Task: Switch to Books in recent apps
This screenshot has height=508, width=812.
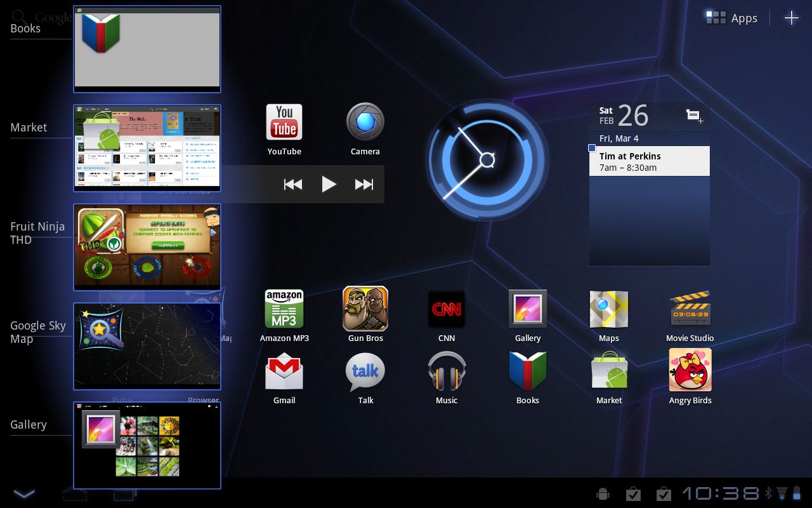Action: pyautogui.click(x=147, y=50)
